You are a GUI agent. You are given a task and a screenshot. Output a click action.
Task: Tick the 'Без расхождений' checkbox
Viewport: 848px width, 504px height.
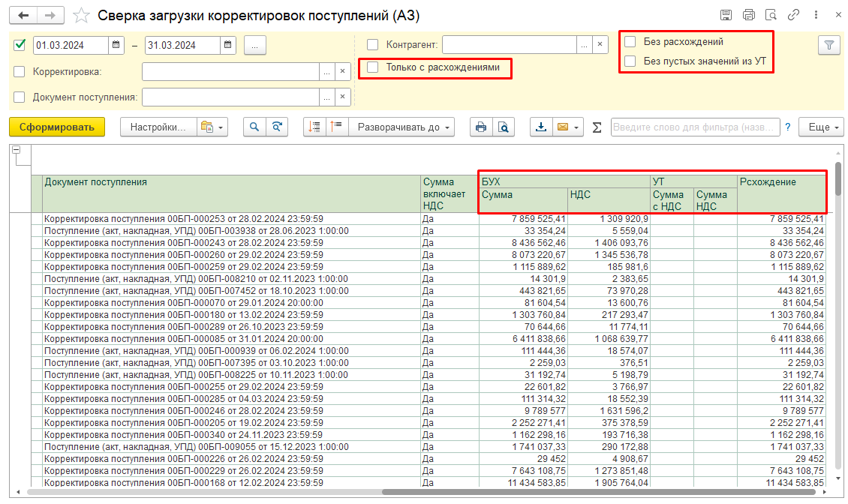pos(630,42)
